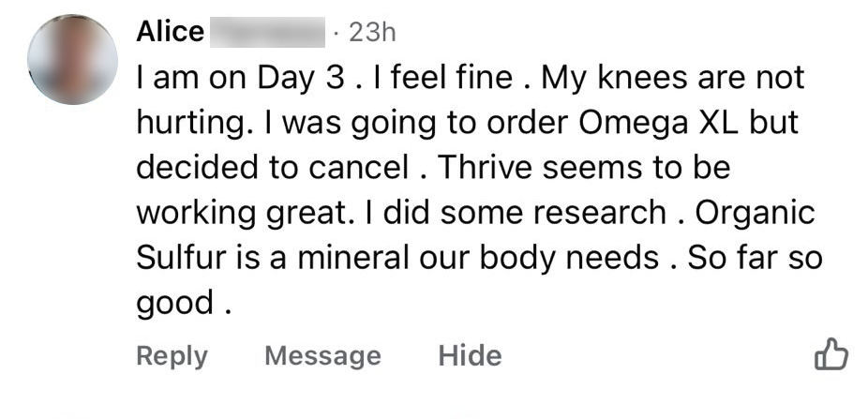
Task: Click the word 'Thrive' in the comment
Action: (x=486, y=167)
